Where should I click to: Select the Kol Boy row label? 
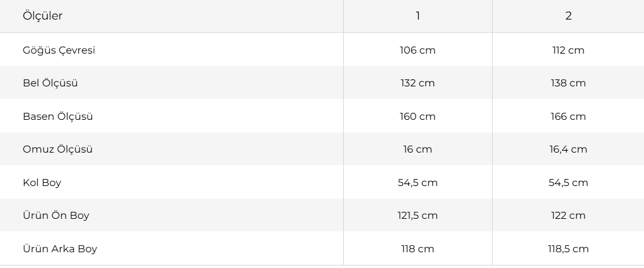pos(42,183)
